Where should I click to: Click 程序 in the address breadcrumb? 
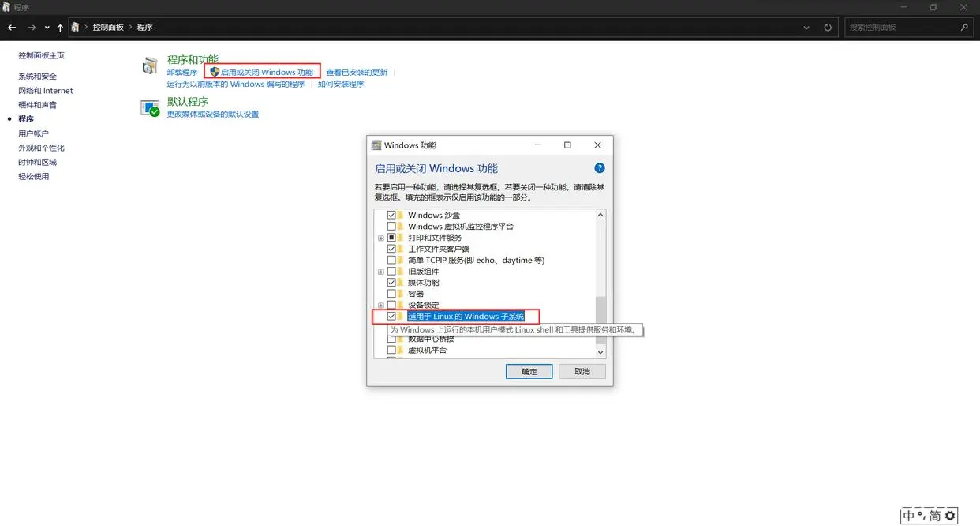point(145,28)
